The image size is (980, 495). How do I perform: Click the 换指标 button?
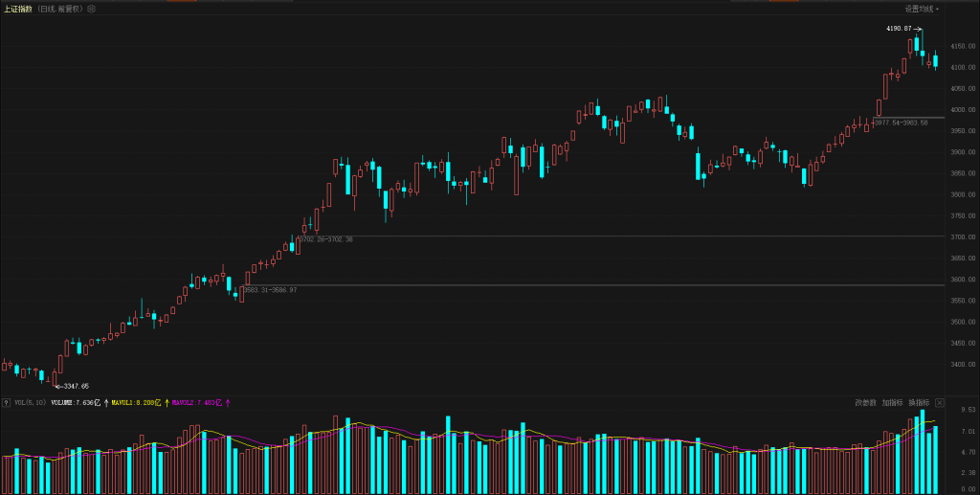click(x=919, y=403)
